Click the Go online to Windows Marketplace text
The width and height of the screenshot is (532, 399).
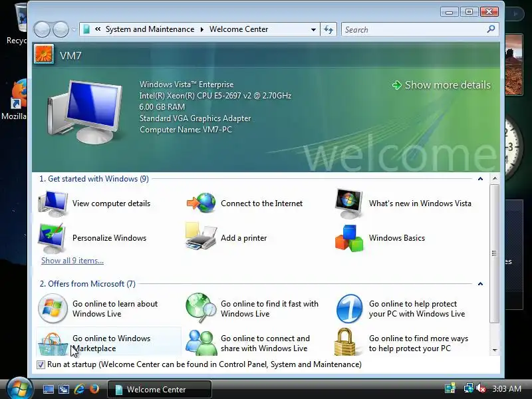pos(111,343)
